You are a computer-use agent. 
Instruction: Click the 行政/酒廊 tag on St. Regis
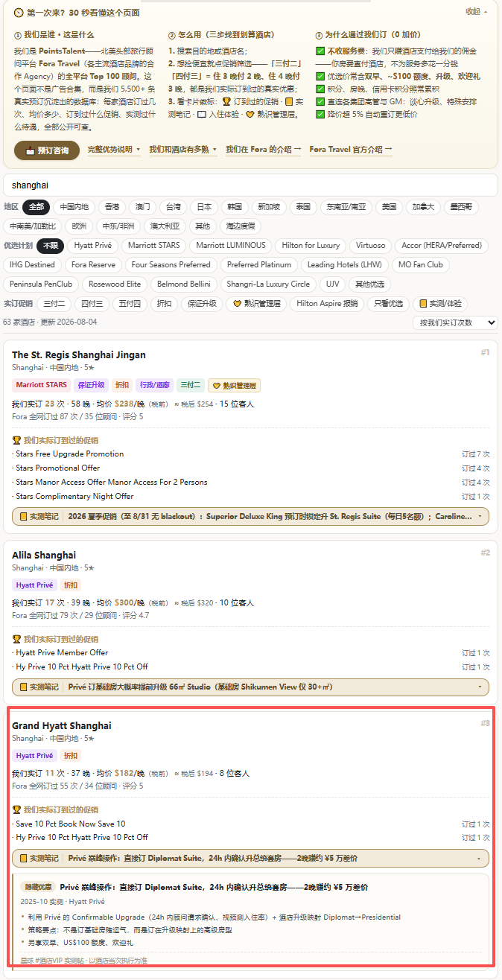pyautogui.click(x=156, y=385)
